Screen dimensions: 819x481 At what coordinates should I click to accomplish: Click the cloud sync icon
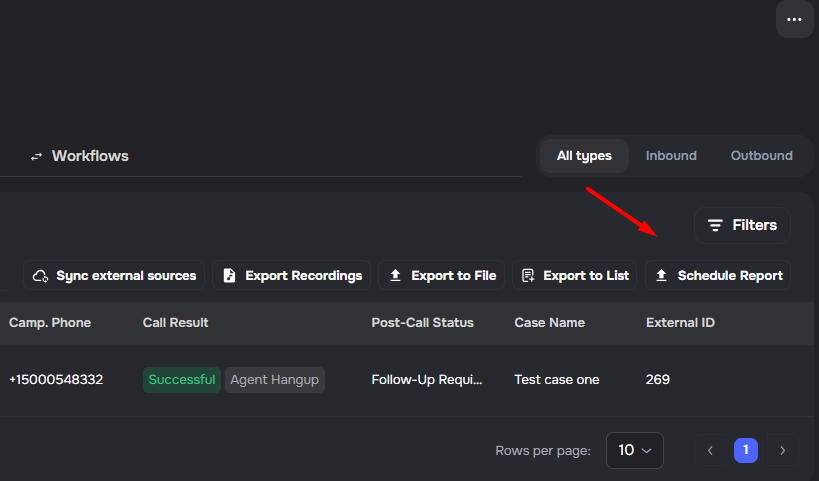[40, 275]
